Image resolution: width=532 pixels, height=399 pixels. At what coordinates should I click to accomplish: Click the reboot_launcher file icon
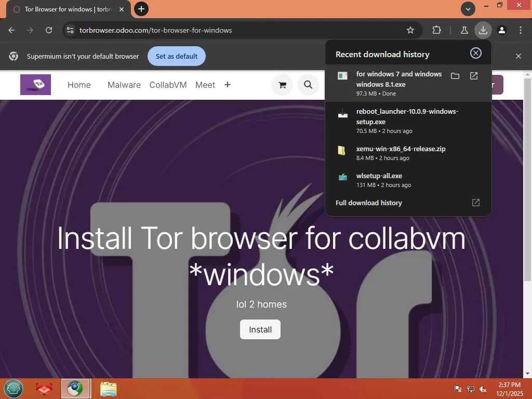(343, 113)
